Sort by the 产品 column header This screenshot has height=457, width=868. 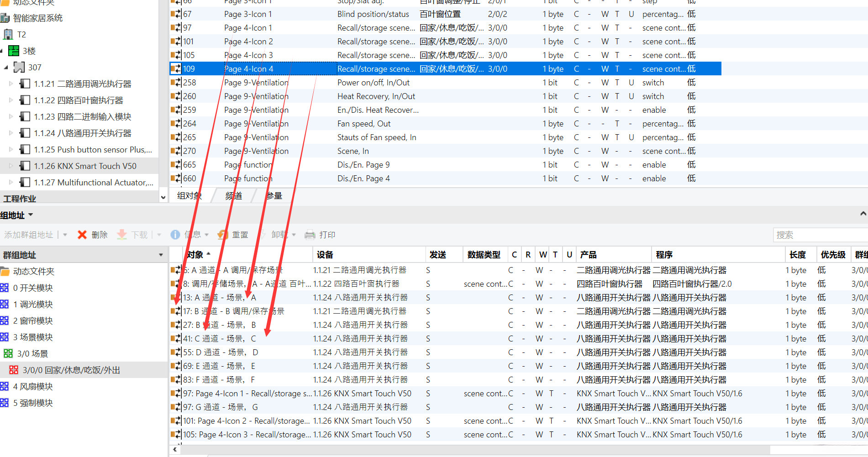pyautogui.click(x=613, y=255)
